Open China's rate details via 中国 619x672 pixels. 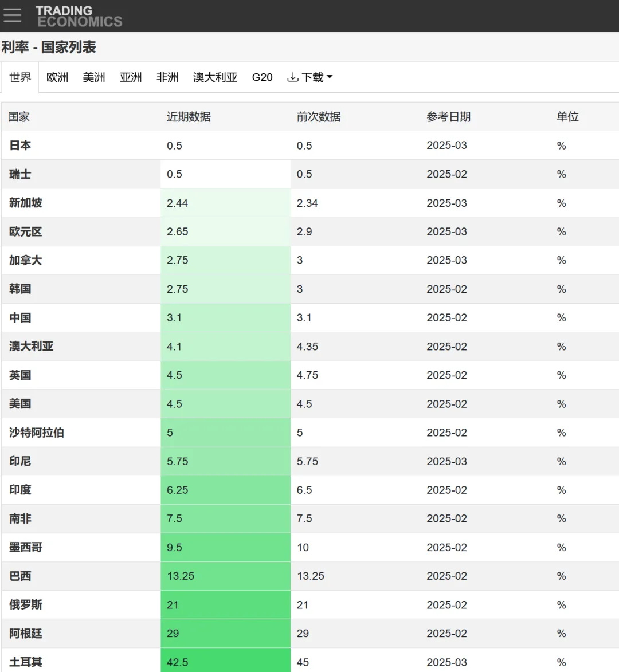[x=20, y=318]
